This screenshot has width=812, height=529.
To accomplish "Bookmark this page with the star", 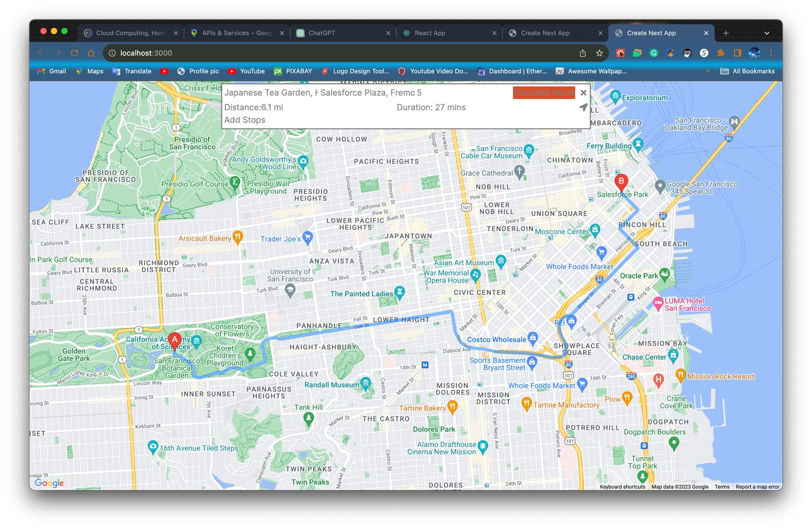I will [x=599, y=53].
